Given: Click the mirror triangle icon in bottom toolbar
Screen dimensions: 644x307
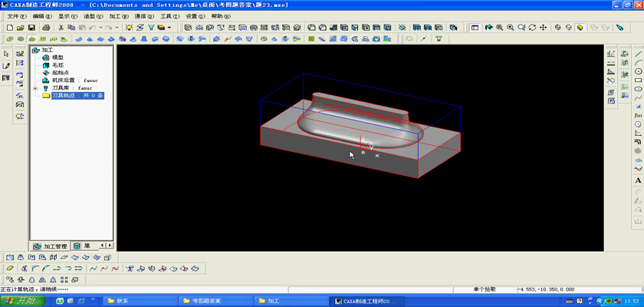Looking at the screenshot, I should pyautogui.click(x=42, y=280).
